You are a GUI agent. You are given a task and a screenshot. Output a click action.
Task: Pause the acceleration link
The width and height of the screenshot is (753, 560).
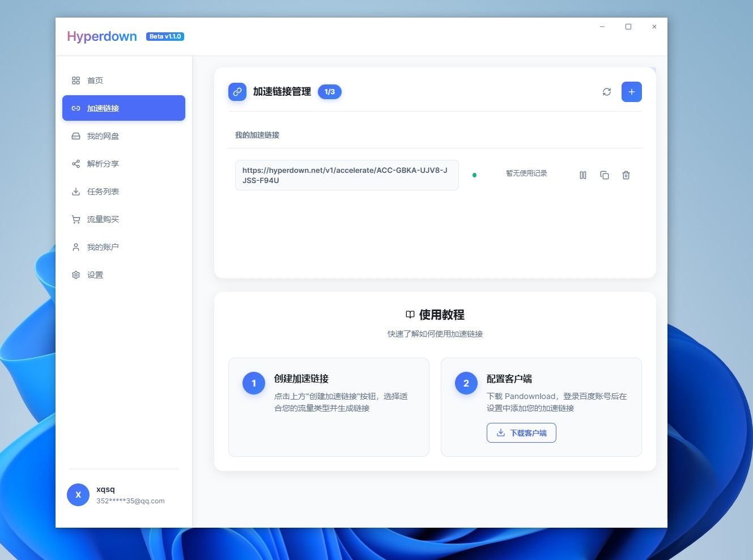point(582,175)
